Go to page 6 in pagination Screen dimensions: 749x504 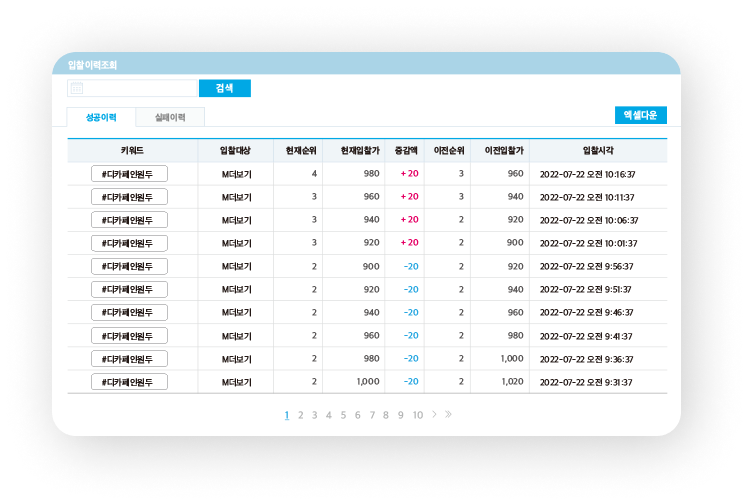click(357, 415)
